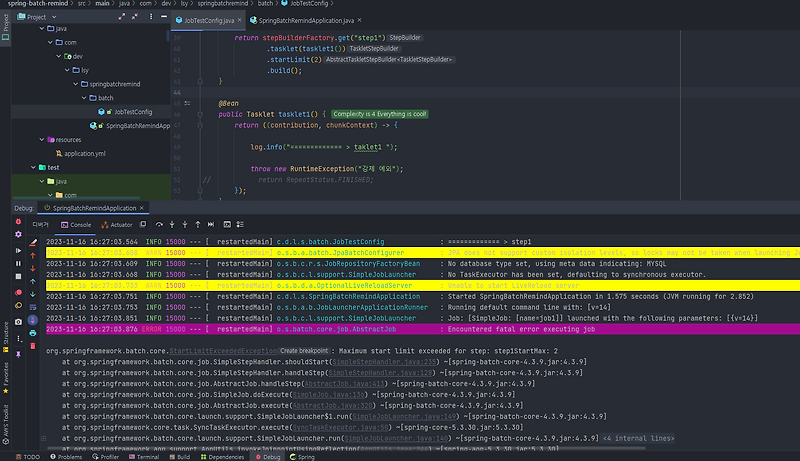Collapse the batch package
Viewport: 800px width, 461px height.
[84, 98]
